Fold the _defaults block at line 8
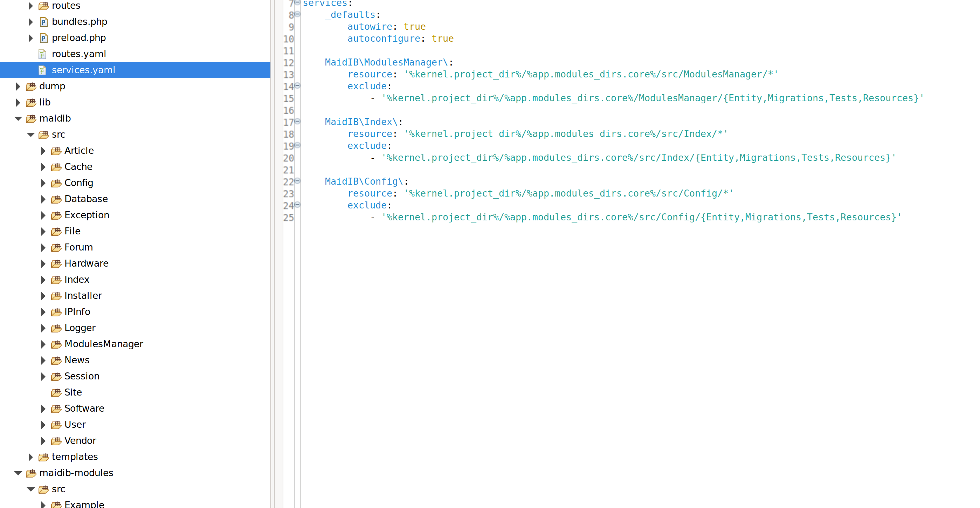This screenshot has height=508, width=980. tap(297, 14)
